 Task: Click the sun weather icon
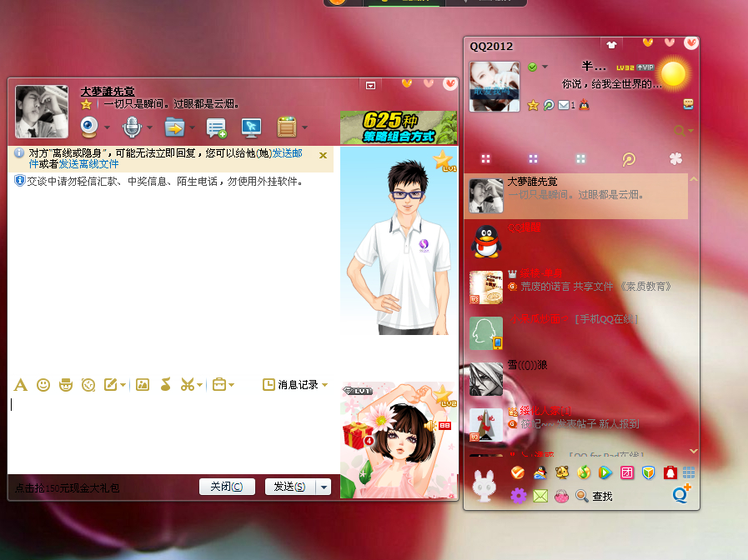pos(673,74)
